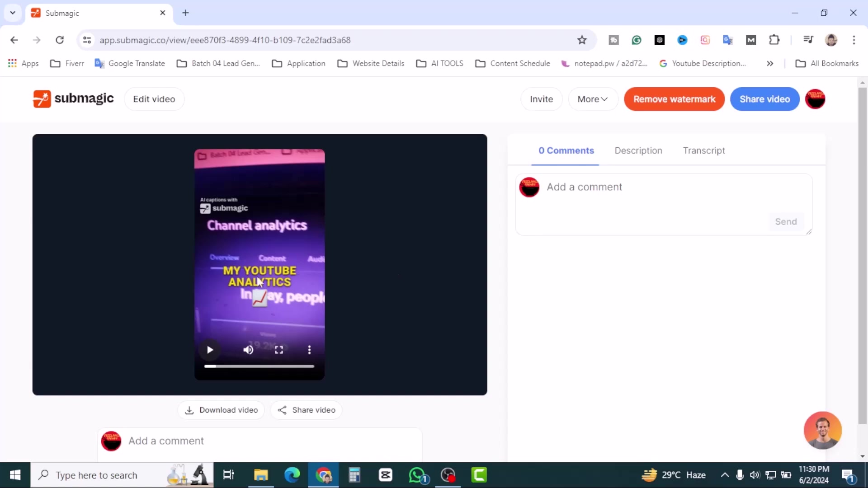Launch OBS Studio from the taskbar
The height and width of the screenshot is (488, 868).
(x=448, y=475)
